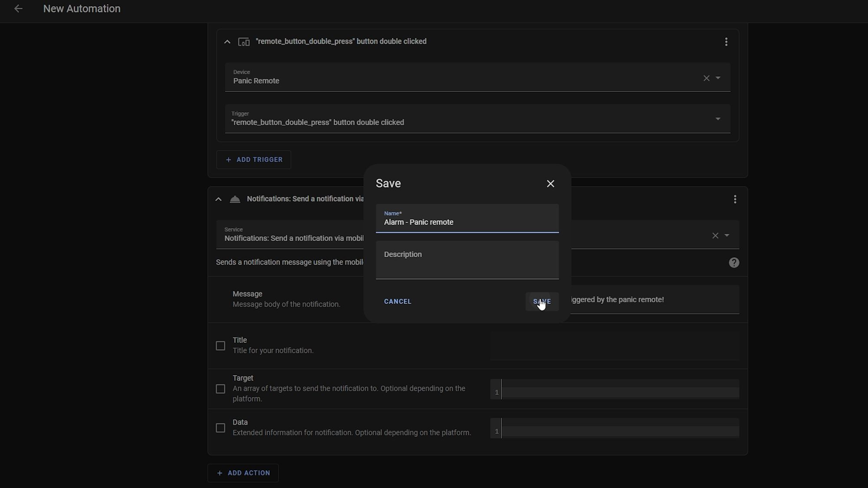
Task: Open the Service dropdown arrow
Action: [x=727, y=236]
